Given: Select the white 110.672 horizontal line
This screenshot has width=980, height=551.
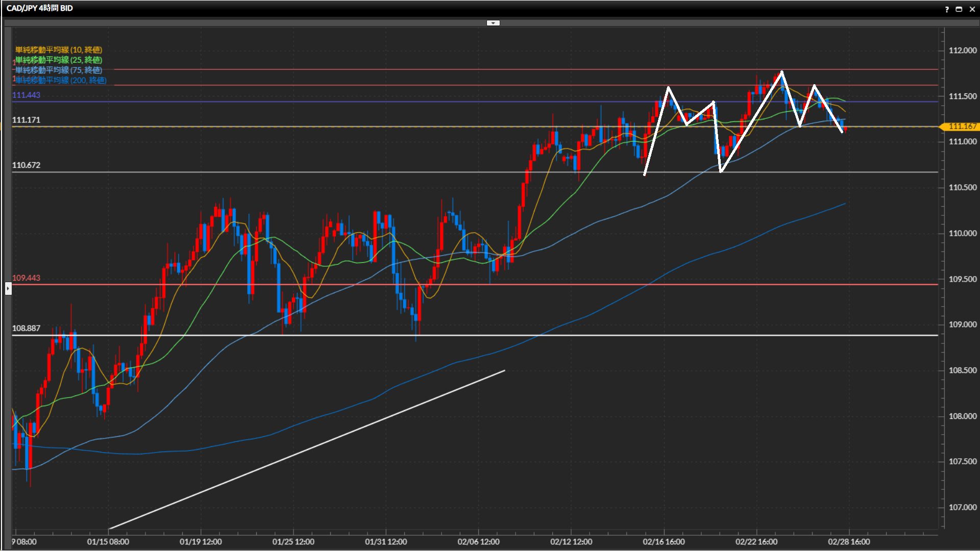Looking at the screenshot, I should pos(357,172).
